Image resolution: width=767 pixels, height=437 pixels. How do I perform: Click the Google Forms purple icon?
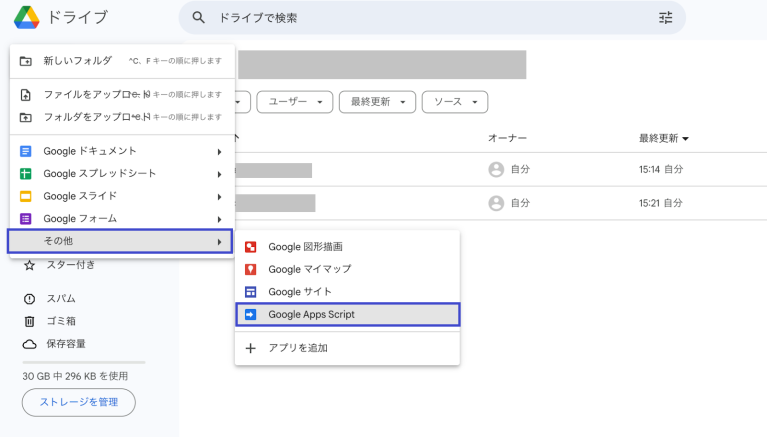click(x=25, y=219)
